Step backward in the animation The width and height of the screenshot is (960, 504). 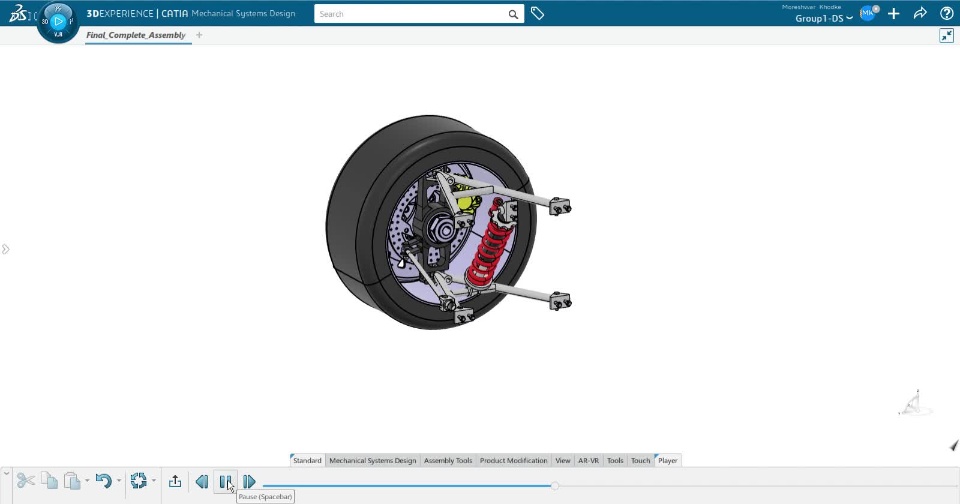click(x=201, y=482)
